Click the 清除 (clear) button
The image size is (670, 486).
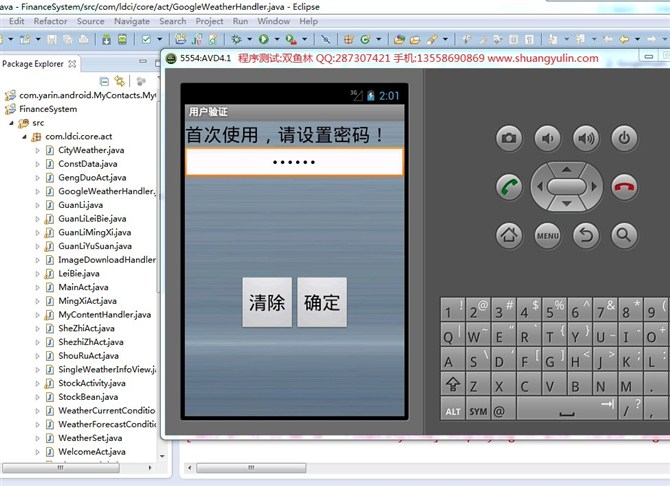(267, 303)
